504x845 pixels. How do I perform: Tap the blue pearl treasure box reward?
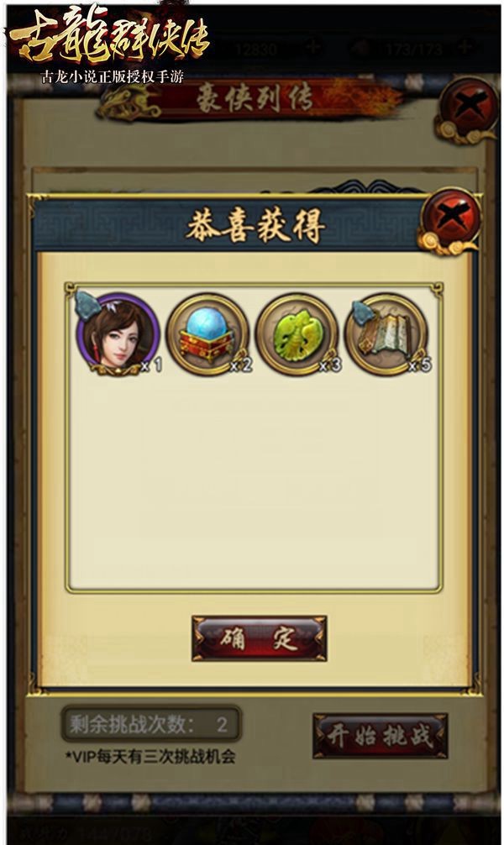point(208,334)
